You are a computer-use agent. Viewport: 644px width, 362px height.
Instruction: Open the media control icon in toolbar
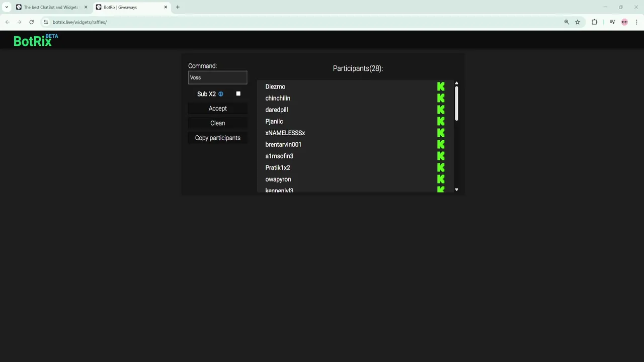tap(612, 22)
